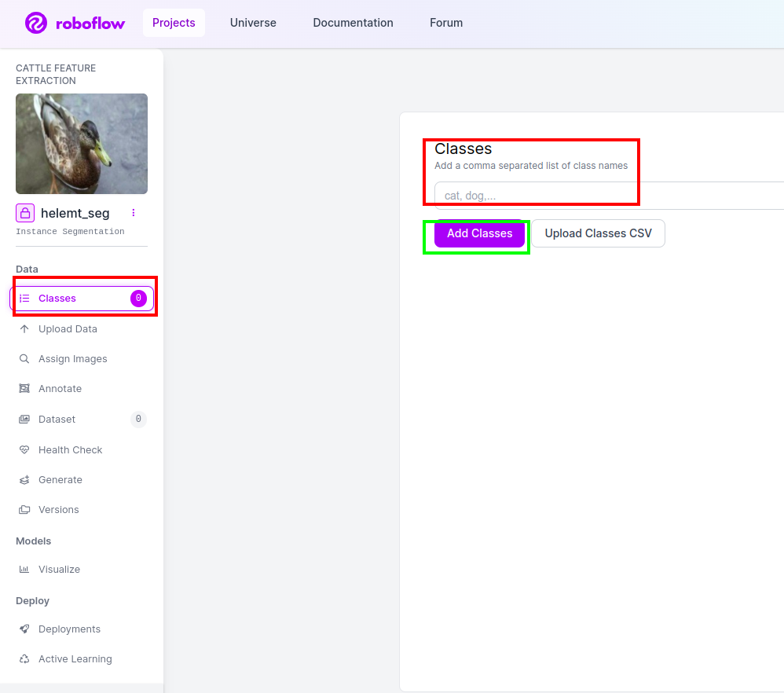The height and width of the screenshot is (693, 784).
Task: Click the Classes list icon in sidebar
Action: 24,299
